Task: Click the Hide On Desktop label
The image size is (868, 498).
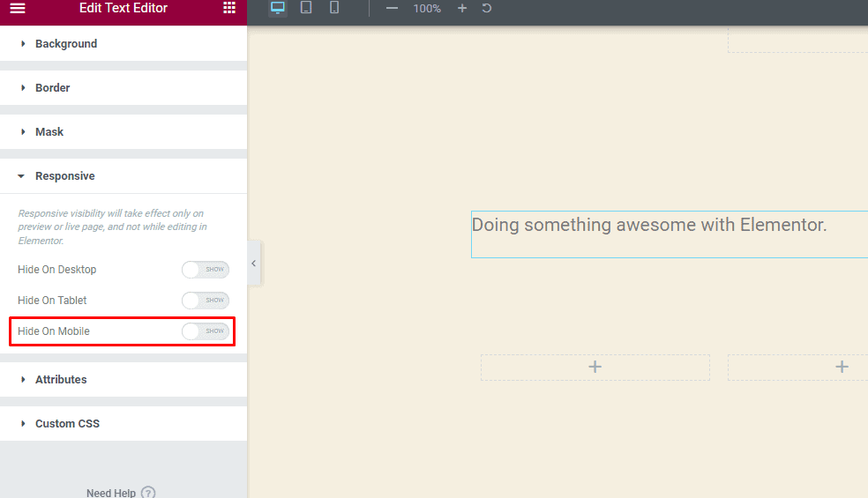Action: 57,270
